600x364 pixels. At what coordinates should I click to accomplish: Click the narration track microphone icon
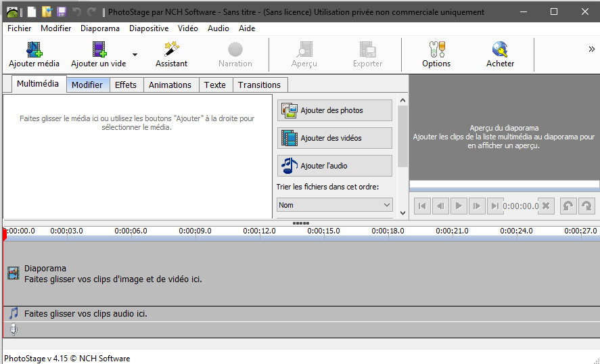point(14,329)
